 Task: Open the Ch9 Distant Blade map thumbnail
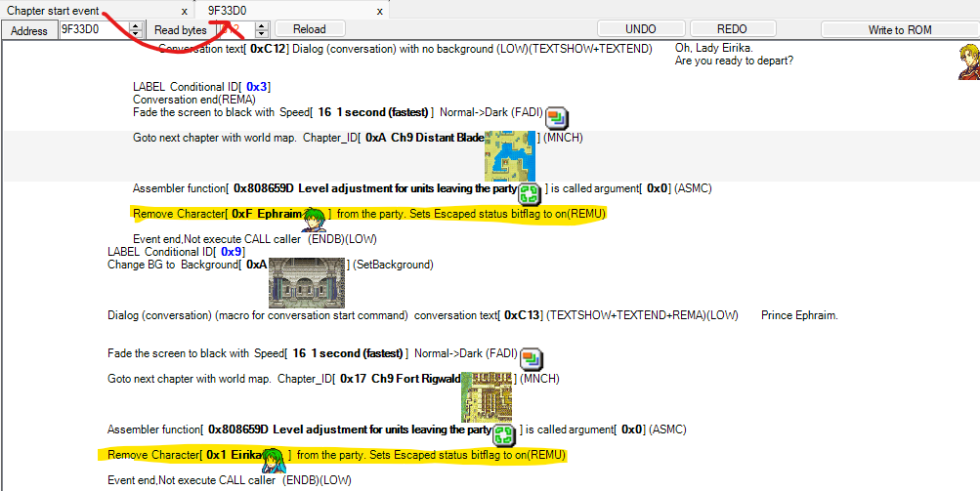coord(510,156)
